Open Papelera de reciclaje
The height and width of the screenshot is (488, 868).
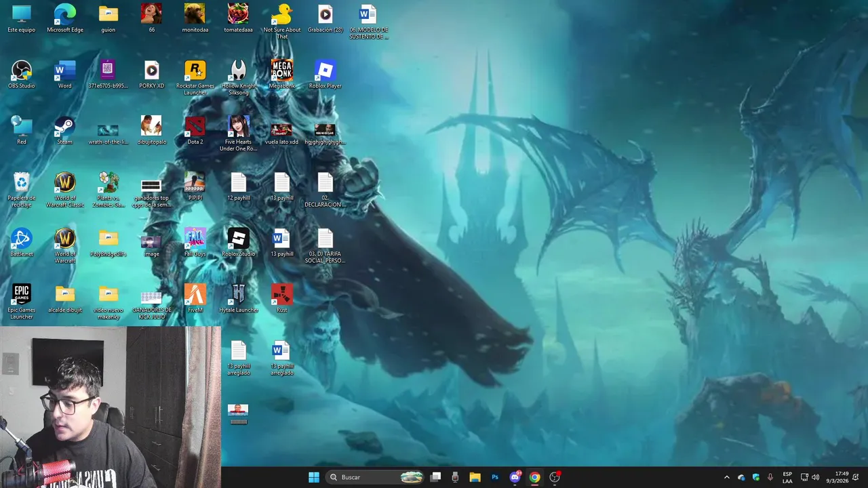pos(22,190)
